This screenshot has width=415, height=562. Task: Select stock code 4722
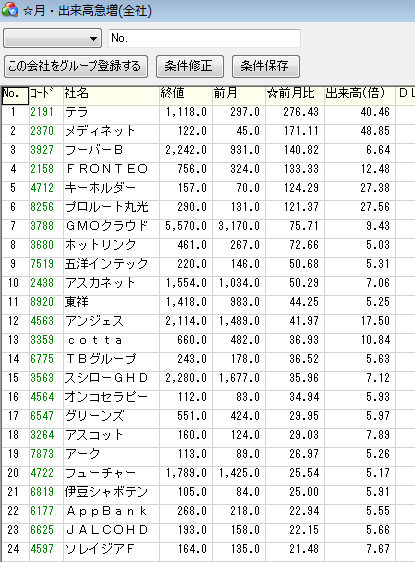[x=42, y=473]
